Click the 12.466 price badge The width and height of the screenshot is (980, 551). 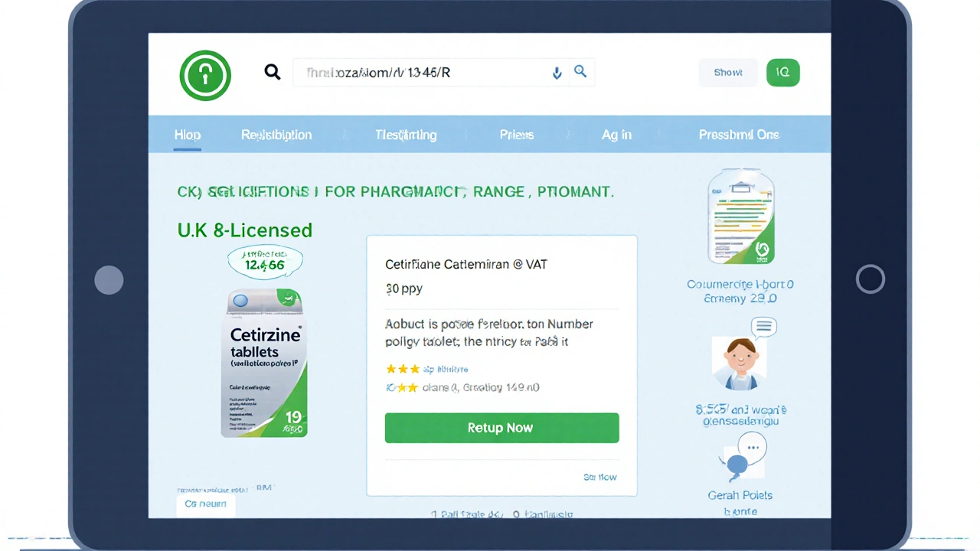(265, 262)
